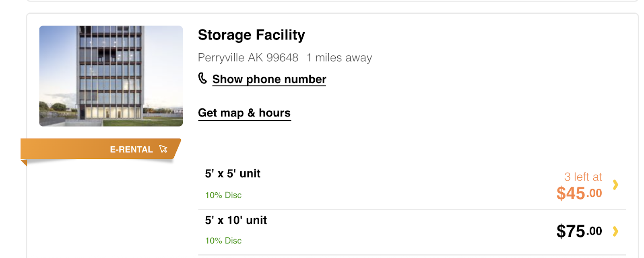Image resolution: width=644 pixels, height=258 pixels.
Task: Click 10% Disc under 5' x 10' unit
Action: pyautogui.click(x=223, y=241)
